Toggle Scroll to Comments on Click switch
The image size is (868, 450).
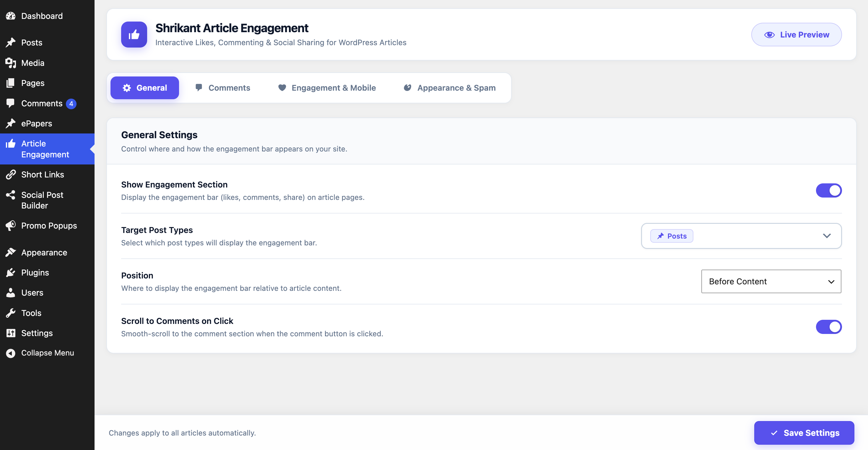829,327
